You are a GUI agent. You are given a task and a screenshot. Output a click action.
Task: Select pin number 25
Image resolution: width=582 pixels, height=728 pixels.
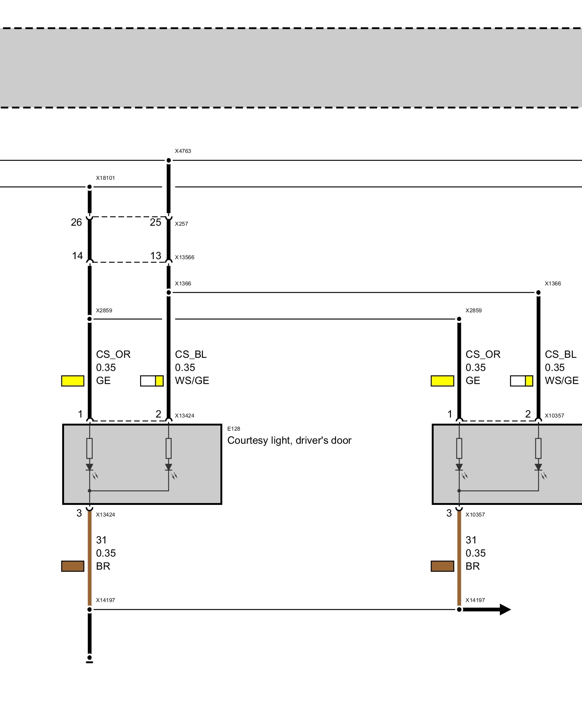[155, 222]
